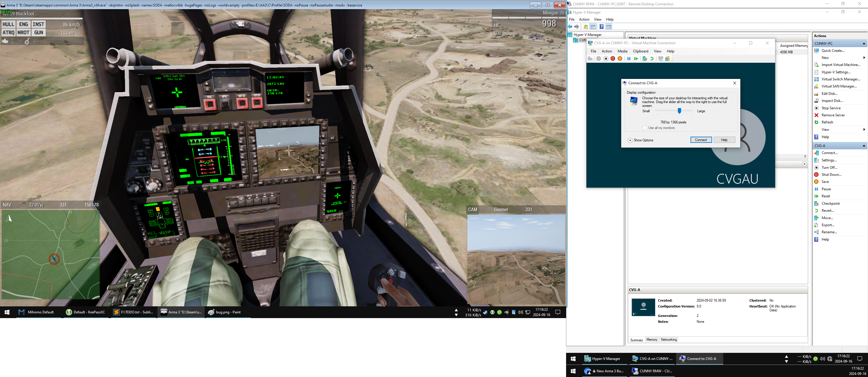Open Steam tray icon in left taskbar
The height and width of the screenshot is (377, 868).
tap(485, 312)
